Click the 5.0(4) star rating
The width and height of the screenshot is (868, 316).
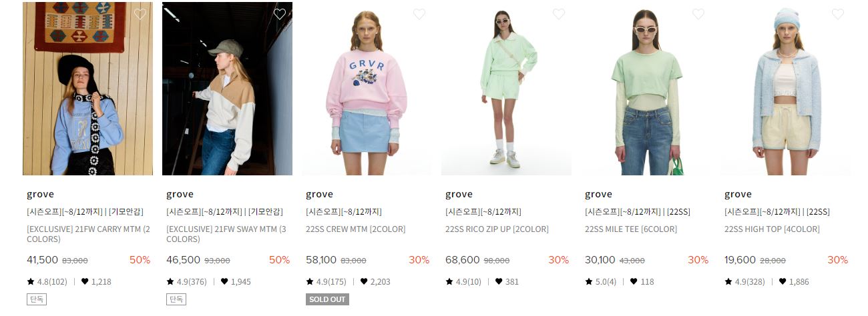click(x=601, y=281)
